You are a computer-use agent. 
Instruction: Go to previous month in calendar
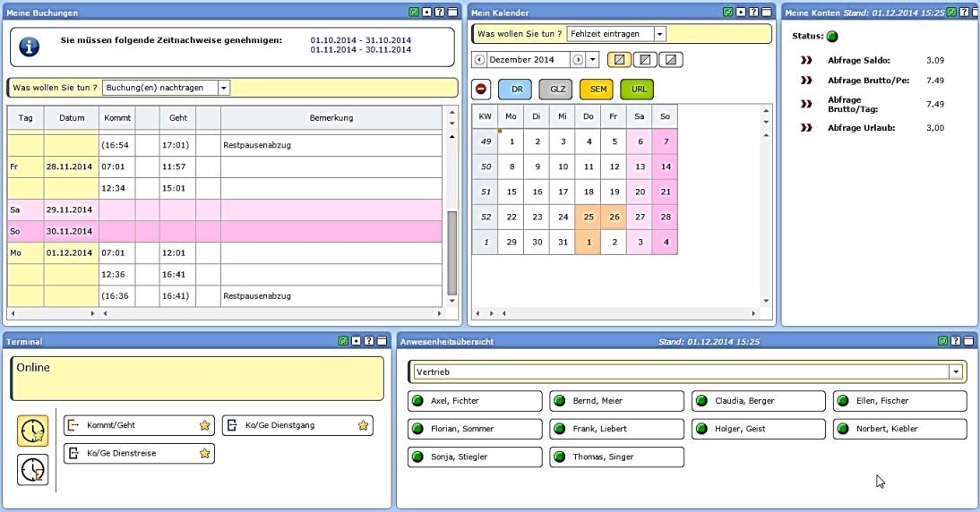point(479,60)
